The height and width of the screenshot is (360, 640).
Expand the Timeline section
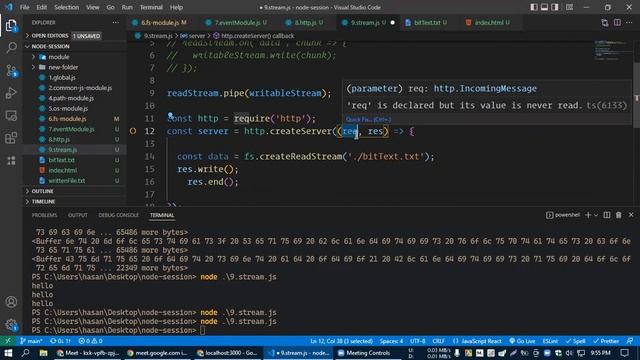pyautogui.click(x=75, y=202)
